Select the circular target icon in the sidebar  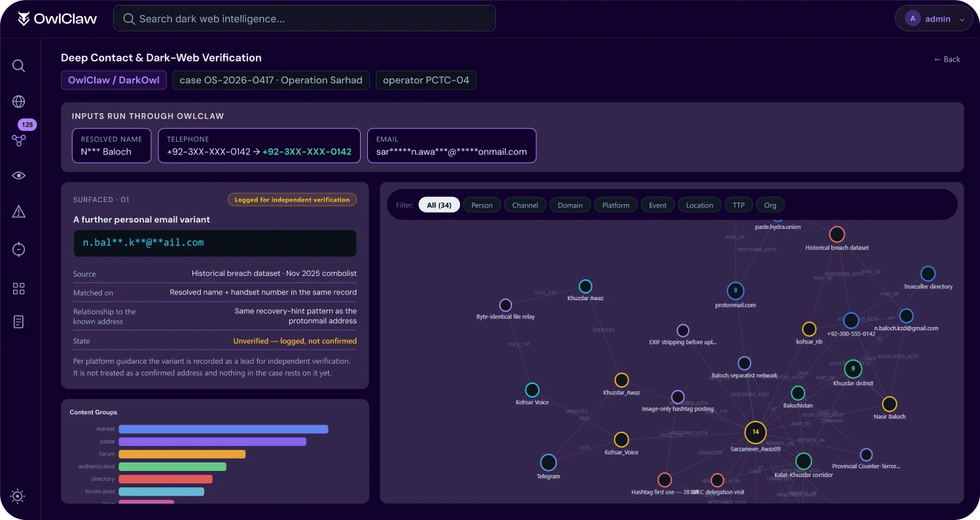pos(19,249)
